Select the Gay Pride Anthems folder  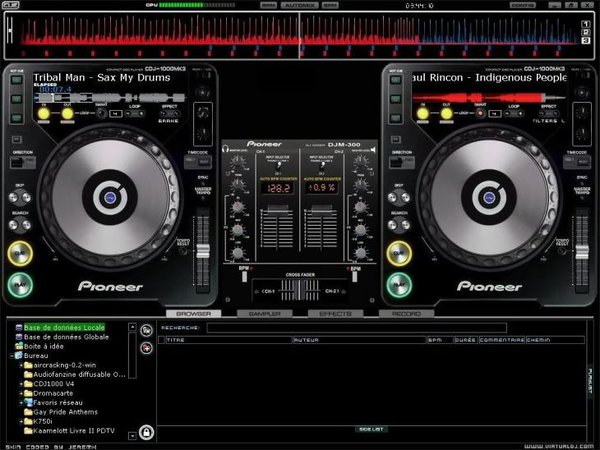65,412
